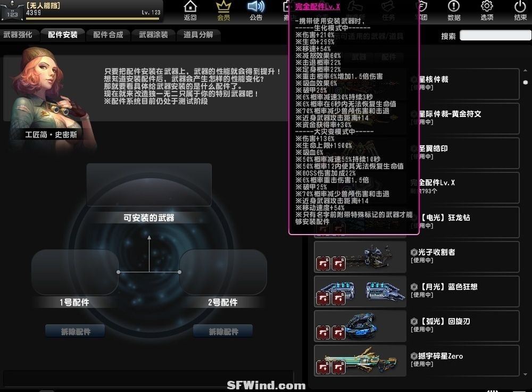Image resolution: width=532 pixels, height=392 pixels.
Task: Click the 可安装的武器 slot box
Action: [x=149, y=185]
